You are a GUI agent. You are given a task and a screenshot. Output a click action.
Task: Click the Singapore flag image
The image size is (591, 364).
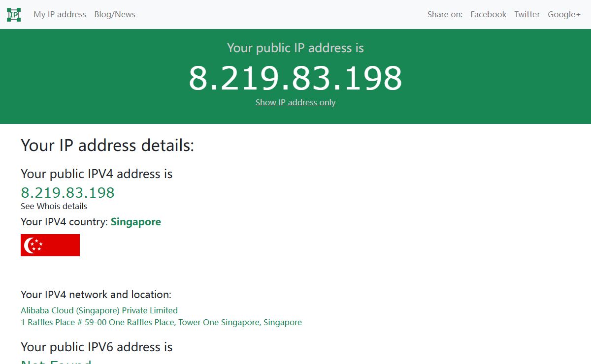50,245
